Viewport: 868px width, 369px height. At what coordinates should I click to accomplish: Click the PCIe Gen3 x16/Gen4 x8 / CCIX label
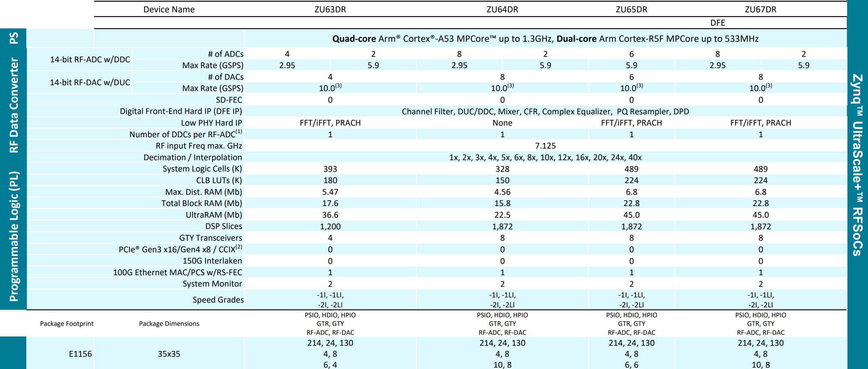click(x=180, y=249)
